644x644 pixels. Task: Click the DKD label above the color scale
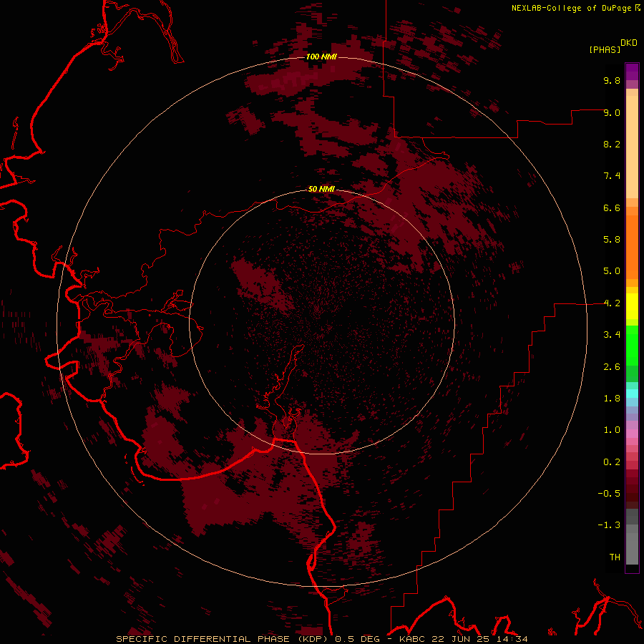[629, 43]
